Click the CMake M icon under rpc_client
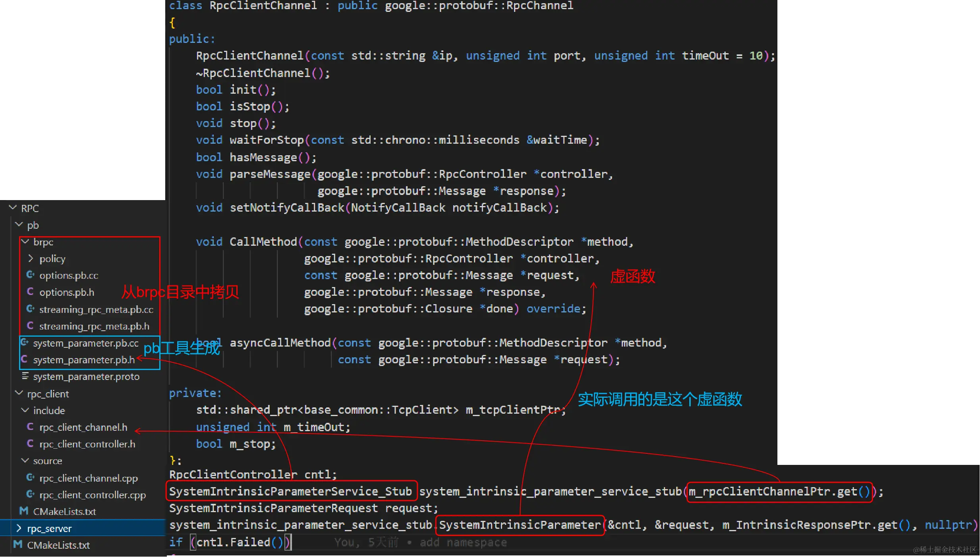Viewport: 980px width, 557px height. [24, 511]
